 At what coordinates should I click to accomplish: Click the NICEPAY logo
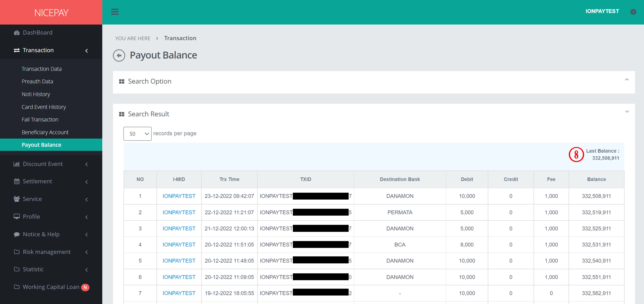click(x=51, y=13)
